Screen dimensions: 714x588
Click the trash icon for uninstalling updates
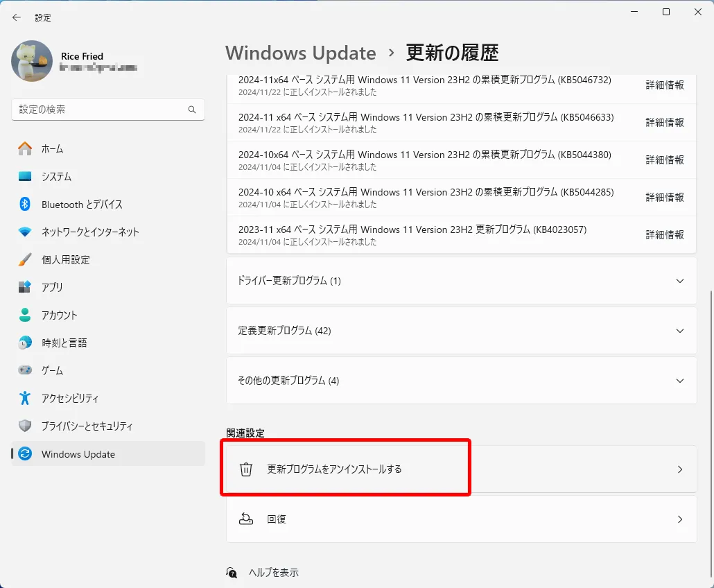pos(246,469)
